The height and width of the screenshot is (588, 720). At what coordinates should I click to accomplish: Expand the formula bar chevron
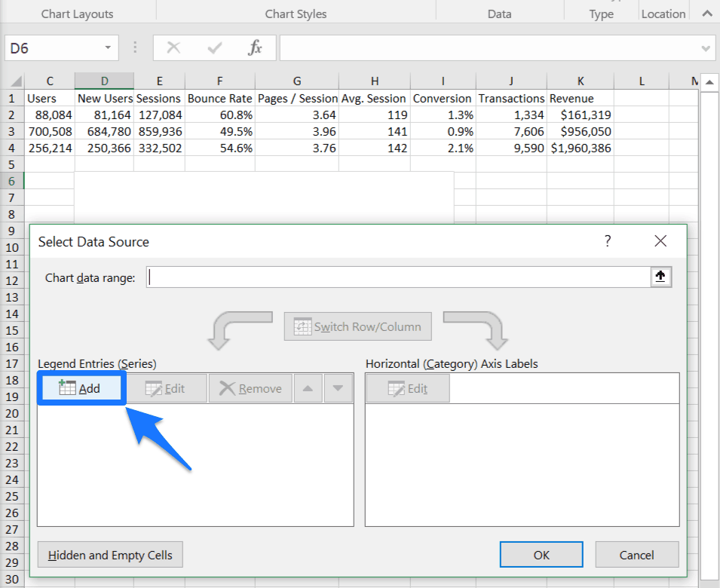pyautogui.click(x=706, y=48)
